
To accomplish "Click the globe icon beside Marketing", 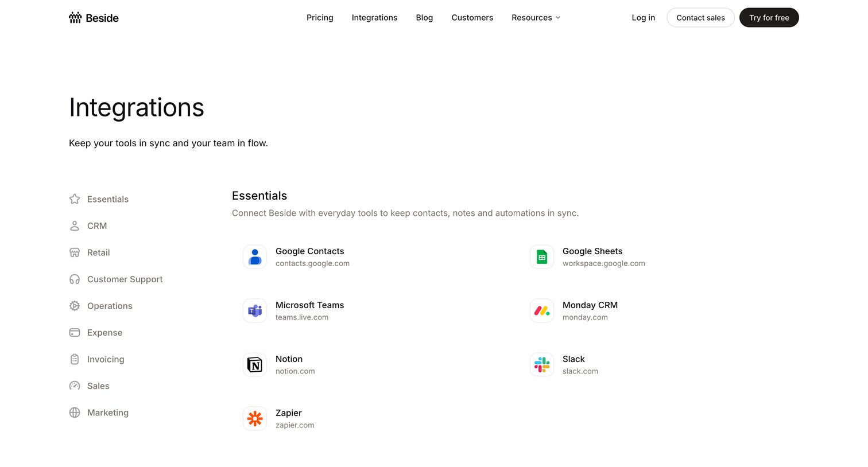I will point(75,412).
